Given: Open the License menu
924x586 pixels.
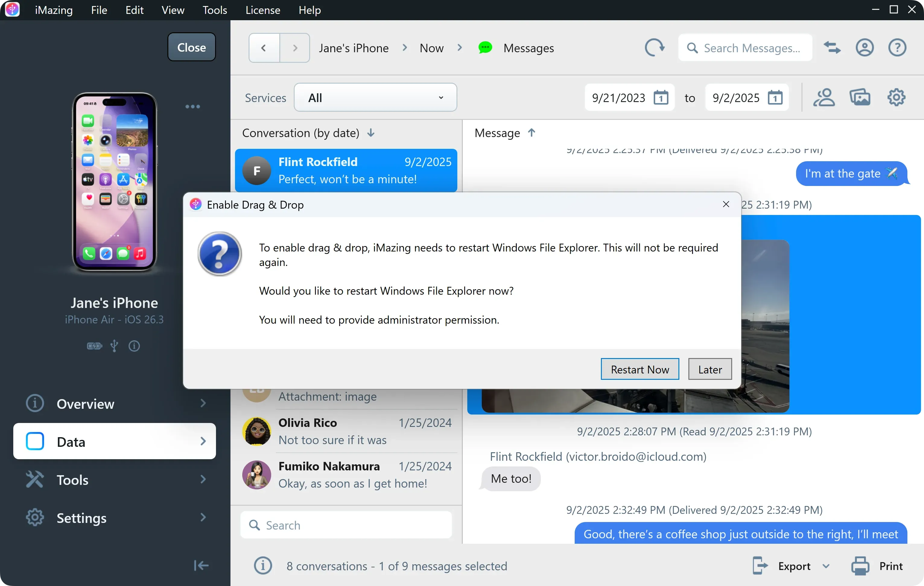Looking at the screenshot, I should tap(263, 10).
